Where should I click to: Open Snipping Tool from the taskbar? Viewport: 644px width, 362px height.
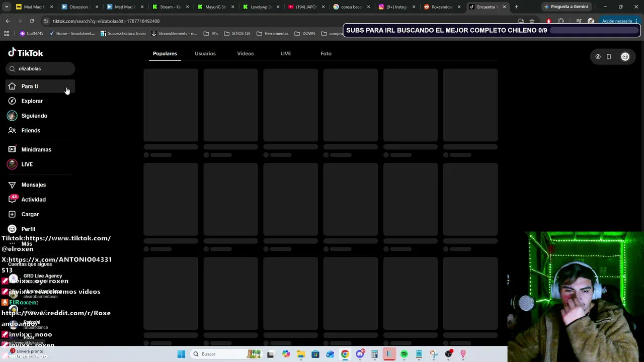click(x=434, y=354)
